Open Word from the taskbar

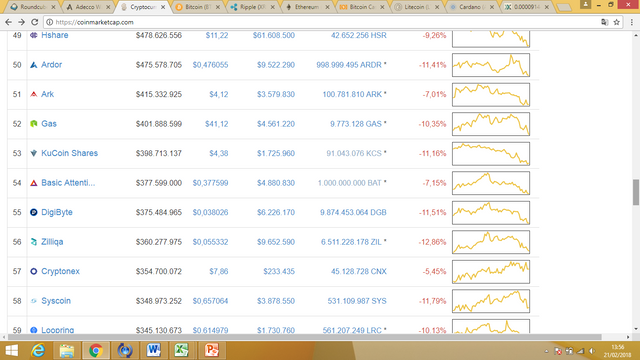coord(153,351)
